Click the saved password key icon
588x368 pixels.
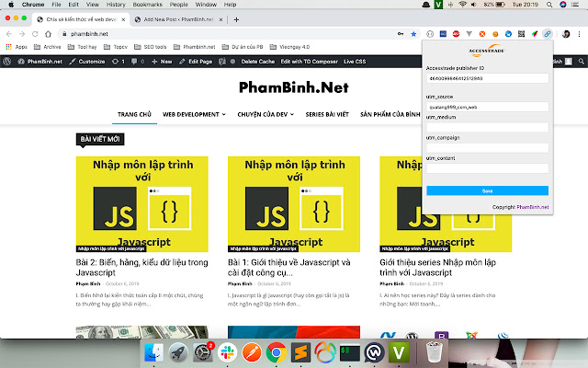click(401, 34)
